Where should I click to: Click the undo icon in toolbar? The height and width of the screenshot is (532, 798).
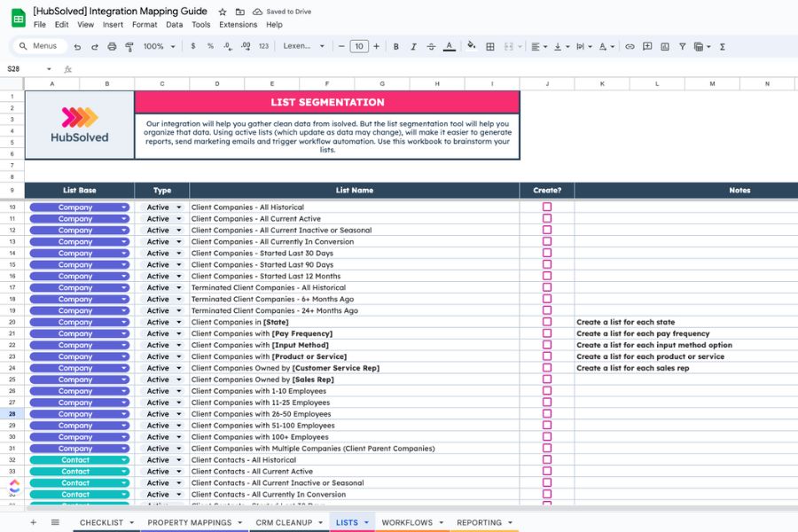point(77,46)
